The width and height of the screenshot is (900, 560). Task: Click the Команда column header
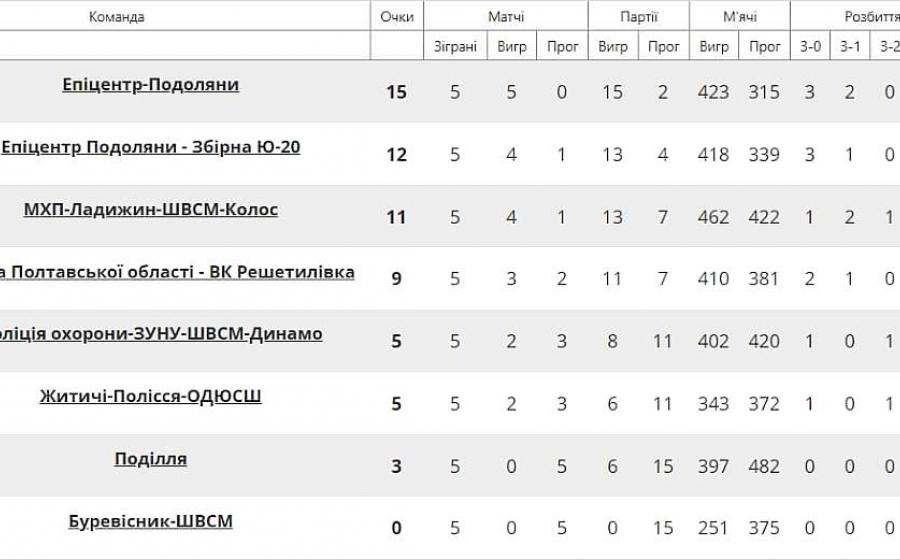coord(117,17)
